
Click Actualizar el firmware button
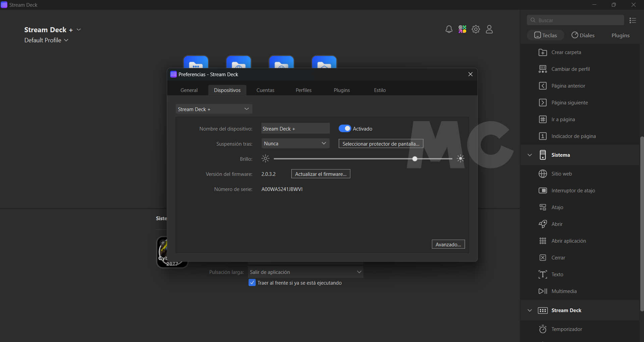click(x=320, y=174)
